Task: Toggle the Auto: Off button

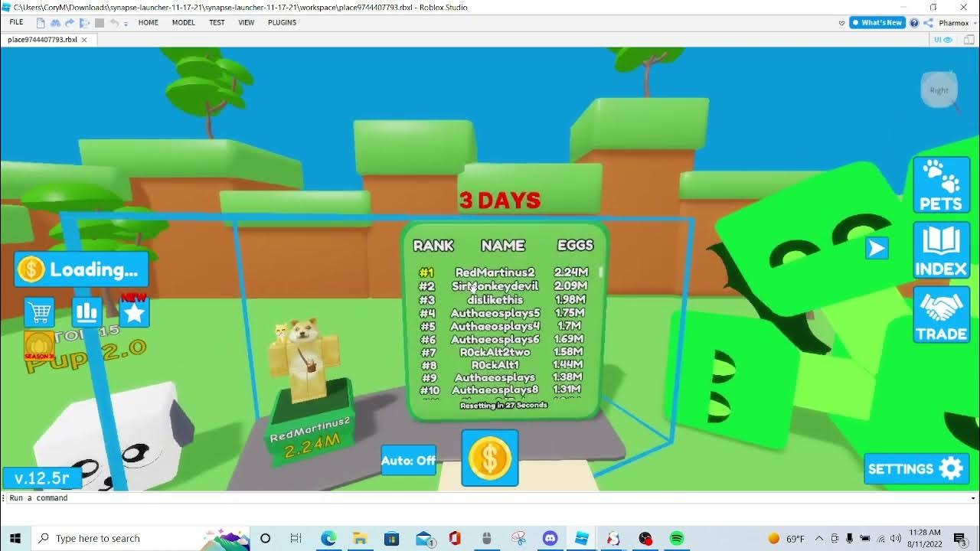Action: click(409, 460)
